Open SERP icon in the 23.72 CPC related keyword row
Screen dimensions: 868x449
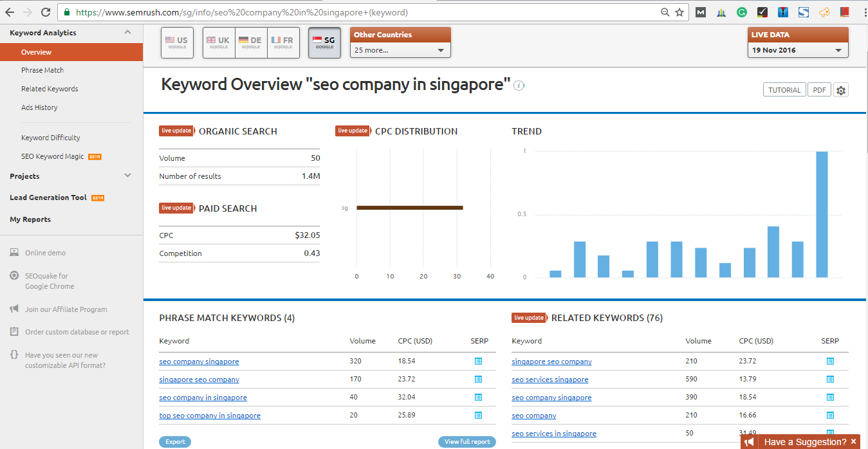830,362
